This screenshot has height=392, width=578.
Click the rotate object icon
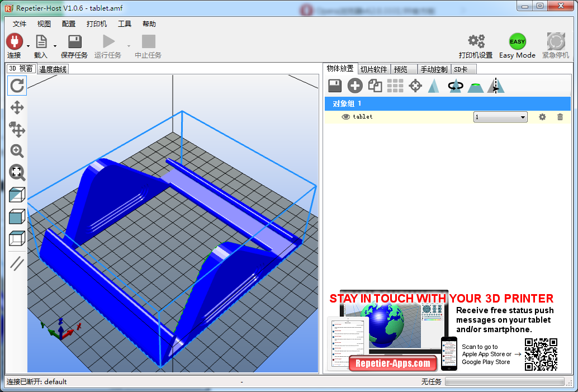pyautogui.click(x=456, y=86)
